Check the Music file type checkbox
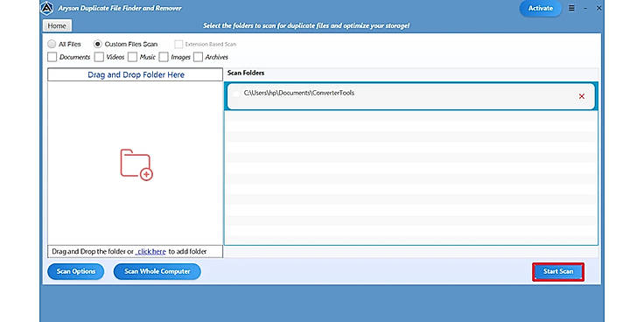The image size is (644, 322). click(132, 57)
